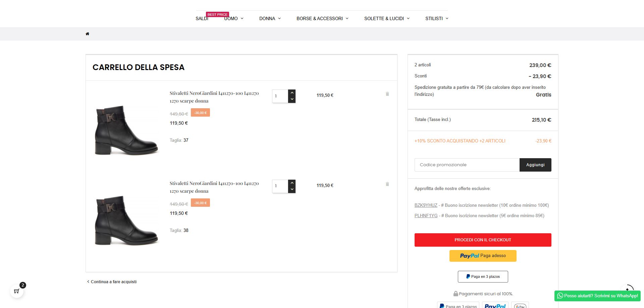Delete the size 37 boots from cart
This screenshot has height=308, width=644.
387,94
